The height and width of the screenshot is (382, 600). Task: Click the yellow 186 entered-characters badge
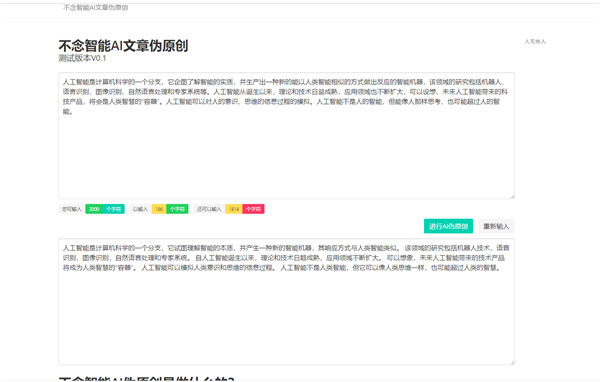pyautogui.click(x=159, y=209)
